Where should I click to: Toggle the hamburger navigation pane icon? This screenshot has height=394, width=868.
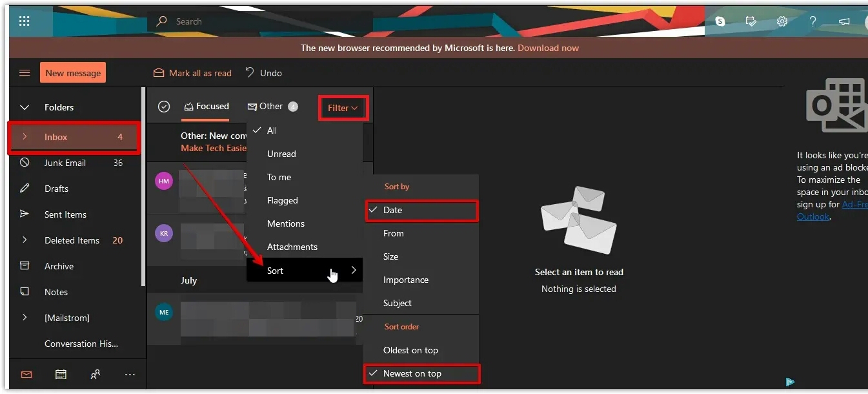[25, 73]
